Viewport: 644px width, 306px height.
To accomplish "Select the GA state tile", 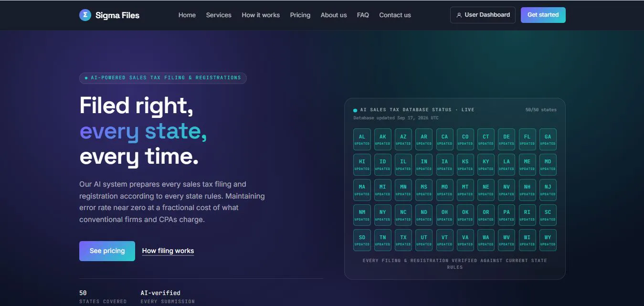I will pos(548,139).
